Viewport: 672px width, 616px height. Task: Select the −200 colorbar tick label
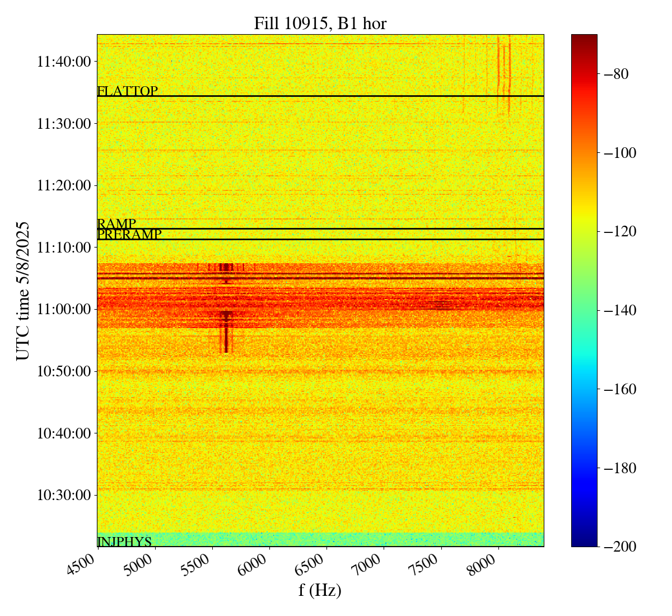tap(615, 547)
